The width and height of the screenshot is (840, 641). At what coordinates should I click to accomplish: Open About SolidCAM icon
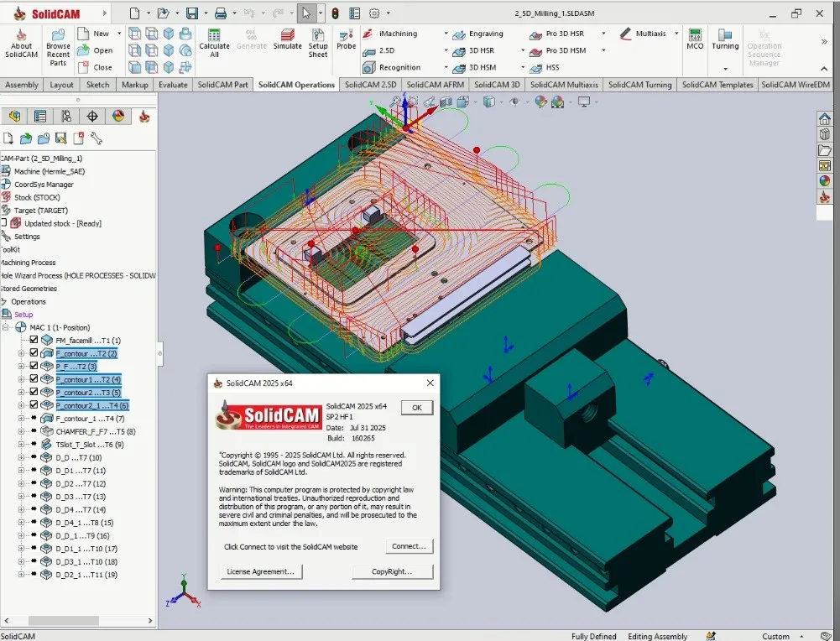[x=22, y=43]
